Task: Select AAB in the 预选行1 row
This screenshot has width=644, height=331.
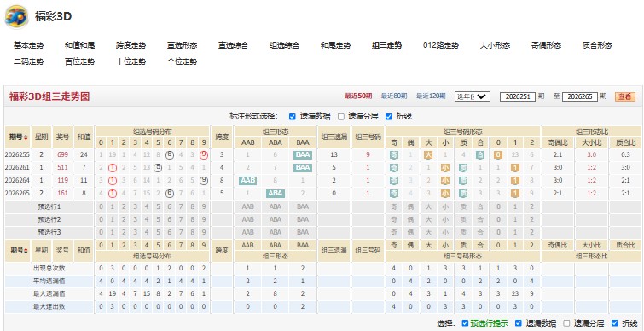Action: click(247, 206)
